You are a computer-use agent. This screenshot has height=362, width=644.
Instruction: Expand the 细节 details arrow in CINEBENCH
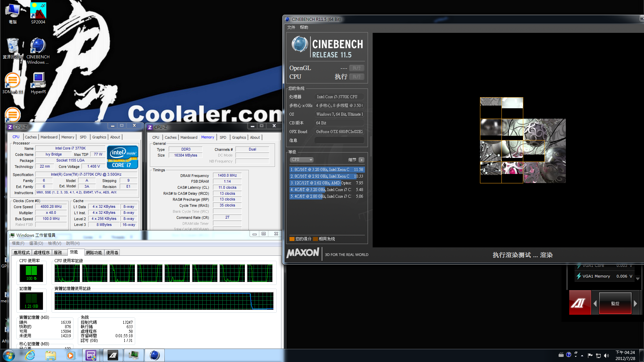pyautogui.click(x=361, y=160)
